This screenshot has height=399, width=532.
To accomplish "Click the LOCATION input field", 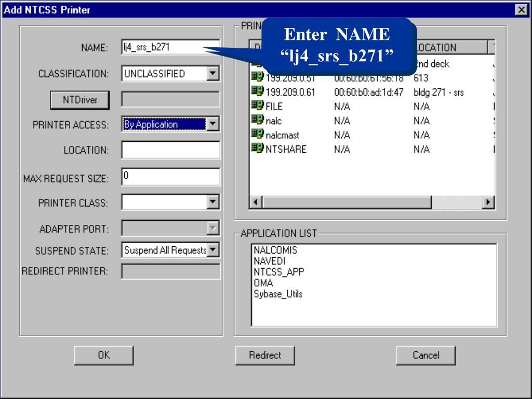I will click(170, 150).
